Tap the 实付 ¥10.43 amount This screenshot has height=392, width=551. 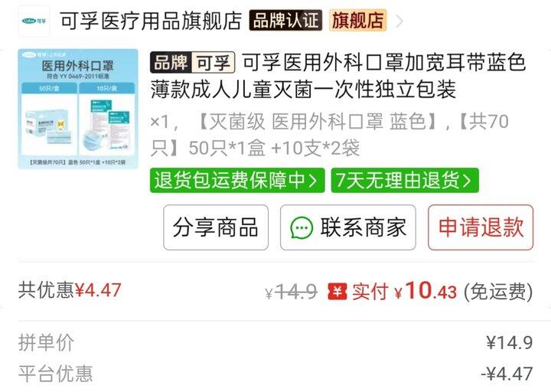click(405, 292)
